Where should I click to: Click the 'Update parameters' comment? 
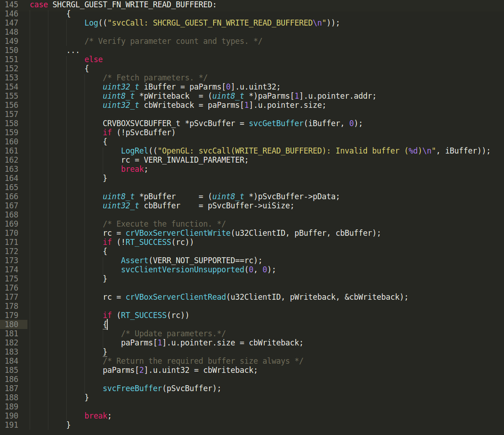[173, 334]
